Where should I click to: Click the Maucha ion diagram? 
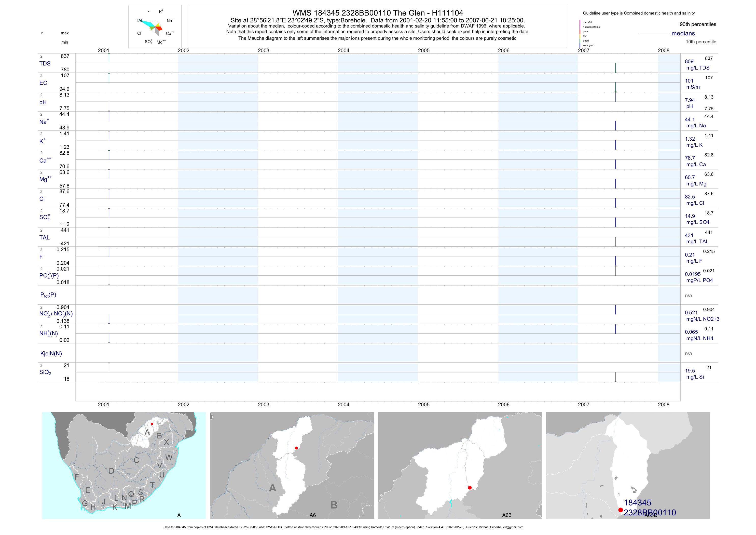155,27
